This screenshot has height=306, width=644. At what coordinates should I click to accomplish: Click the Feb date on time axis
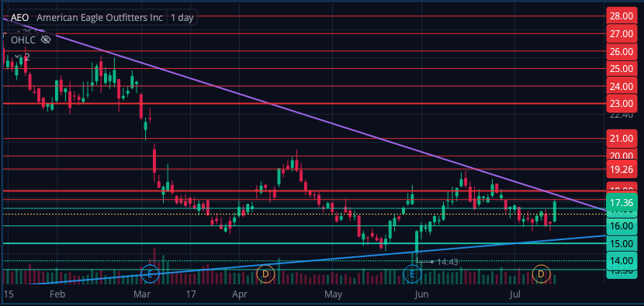(x=57, y=294)
